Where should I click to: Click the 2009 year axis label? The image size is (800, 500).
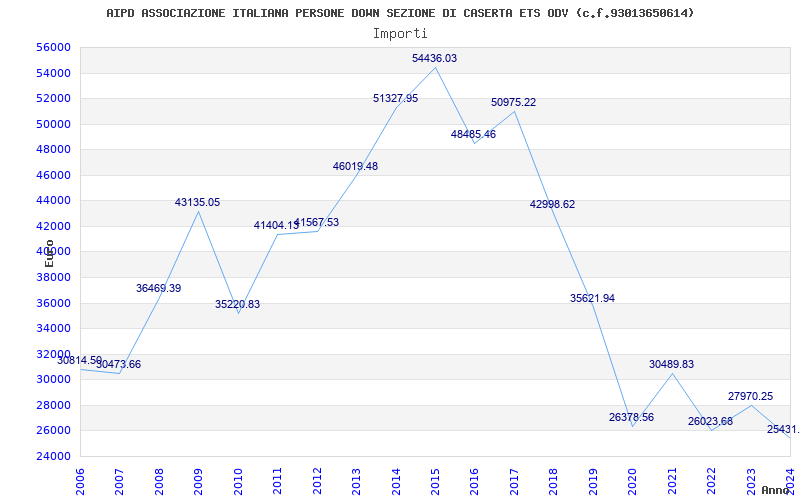point(198,482)
